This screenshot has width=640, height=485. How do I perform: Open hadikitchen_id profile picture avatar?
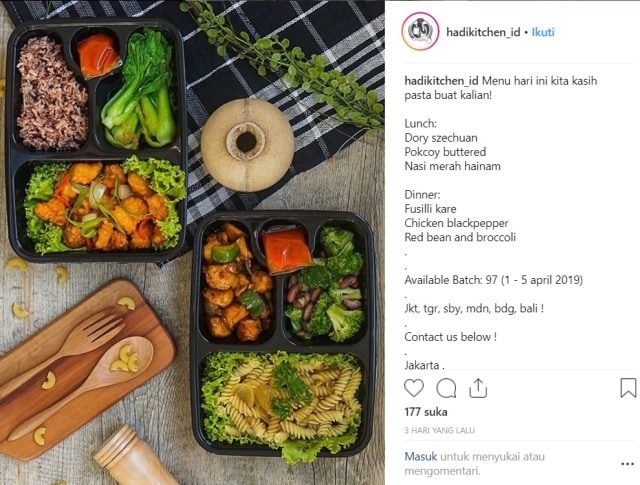420,32
